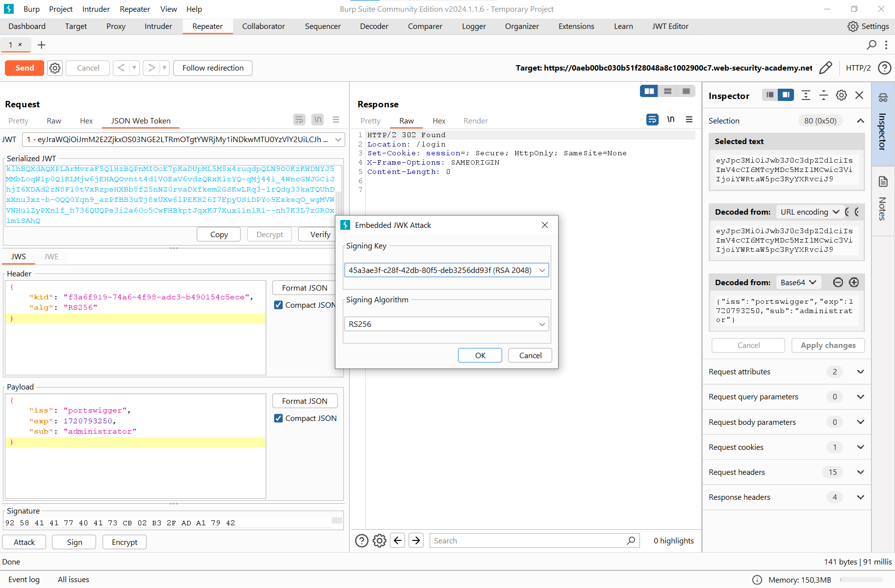Jump to next search match arrow
Screen dimensions: 895x588
tap(416, 540)
